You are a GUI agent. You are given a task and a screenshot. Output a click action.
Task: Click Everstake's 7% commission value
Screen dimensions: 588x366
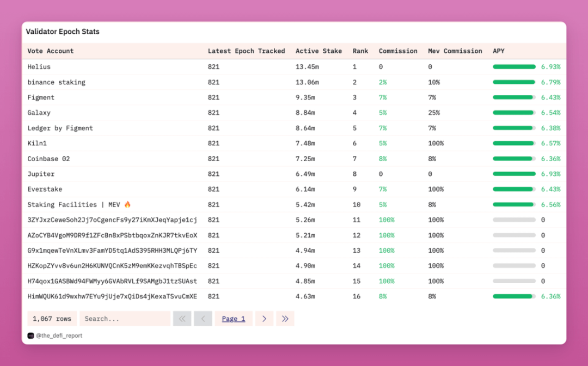(x=383, y=190)
